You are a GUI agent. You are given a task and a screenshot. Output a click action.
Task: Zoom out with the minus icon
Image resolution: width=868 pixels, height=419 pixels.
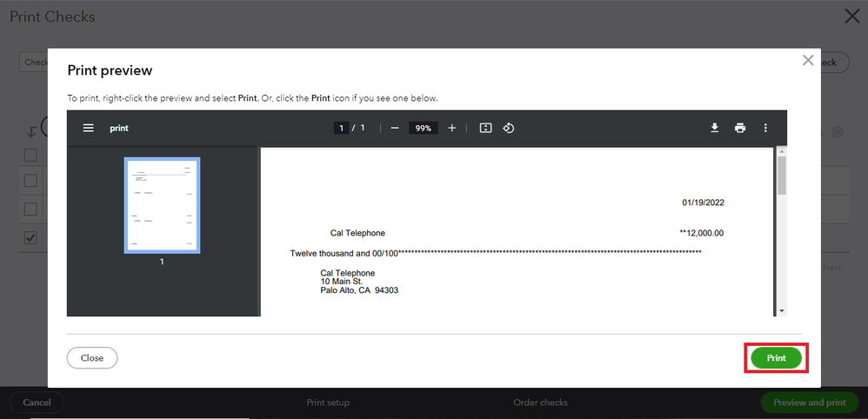[395, 128]
